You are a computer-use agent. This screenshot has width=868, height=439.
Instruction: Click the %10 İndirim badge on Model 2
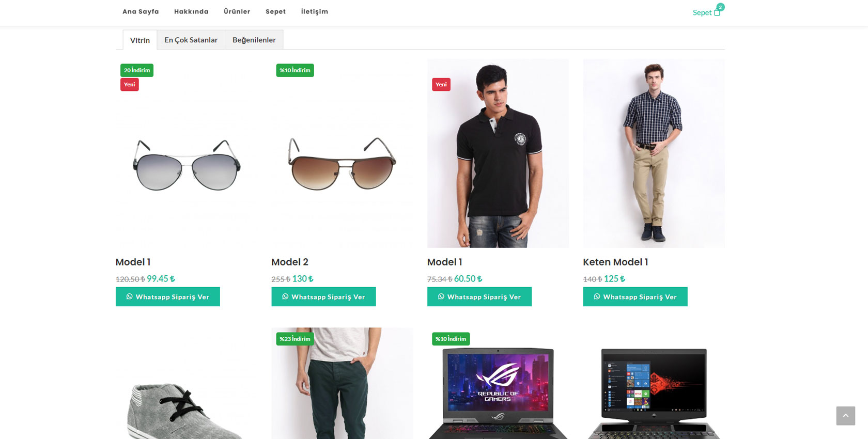(x=295, y=70)
